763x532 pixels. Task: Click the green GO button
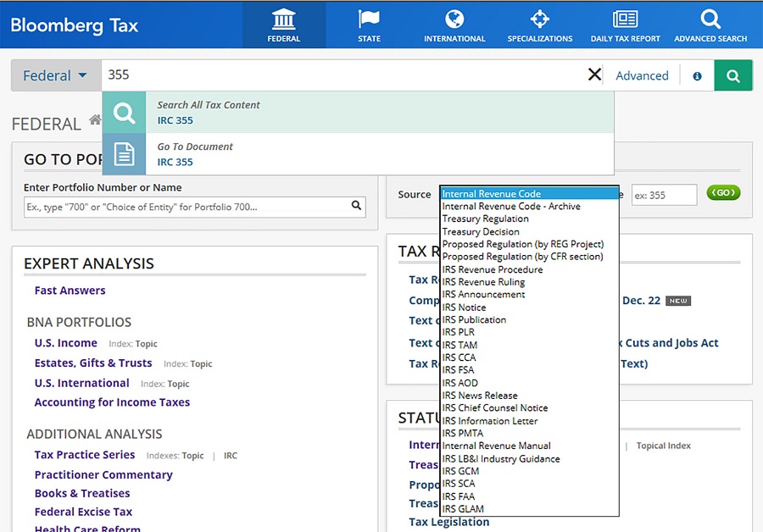tap(723, 193)
